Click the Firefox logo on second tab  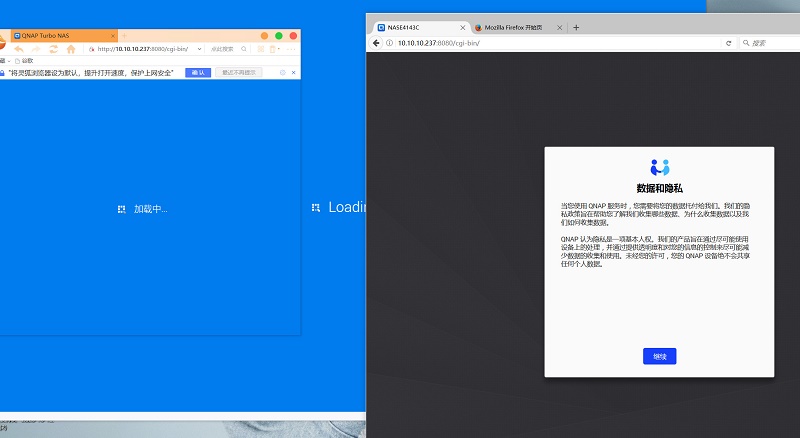pos(479,28)
